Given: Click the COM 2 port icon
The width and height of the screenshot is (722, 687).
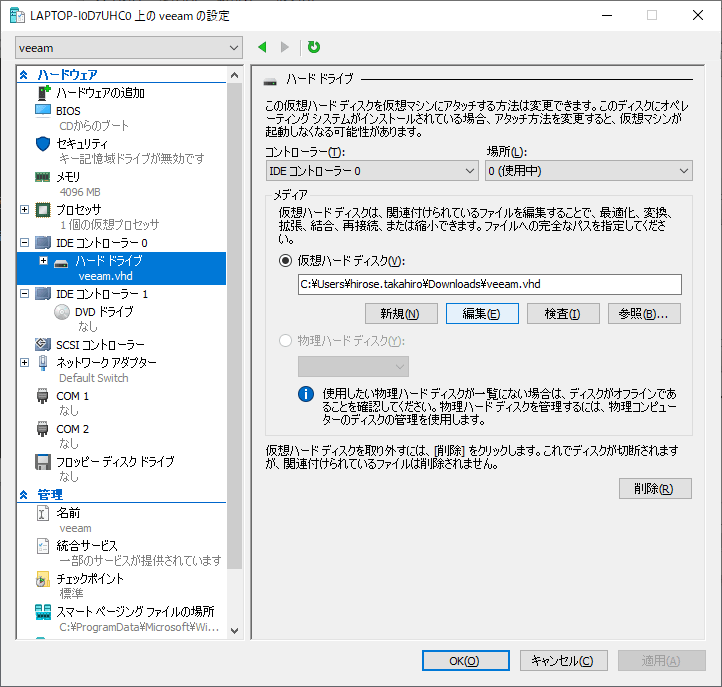Looking at the screenshot, I should click(42, 429).
